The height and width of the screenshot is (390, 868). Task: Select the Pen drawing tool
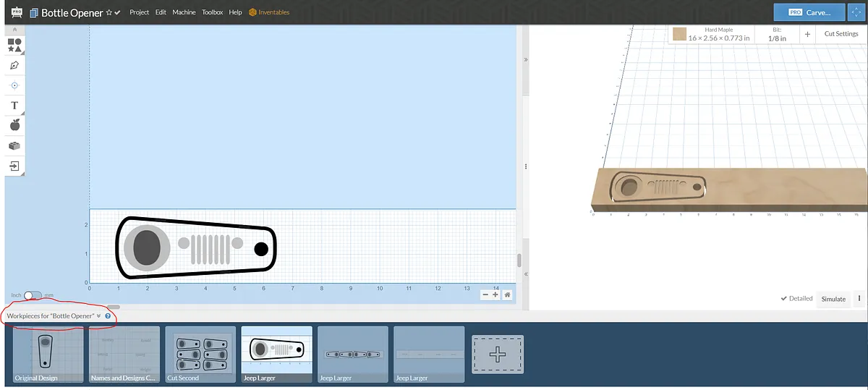click(14, 65)
